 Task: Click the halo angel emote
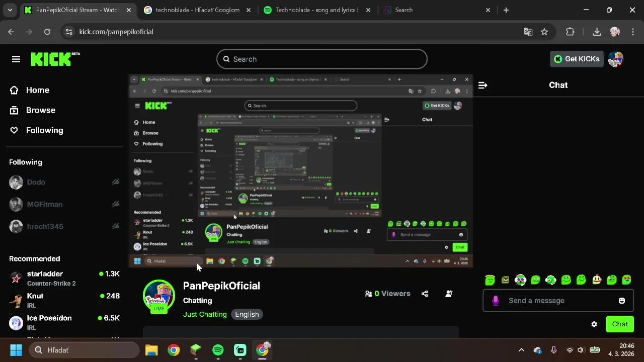point(490,280)
